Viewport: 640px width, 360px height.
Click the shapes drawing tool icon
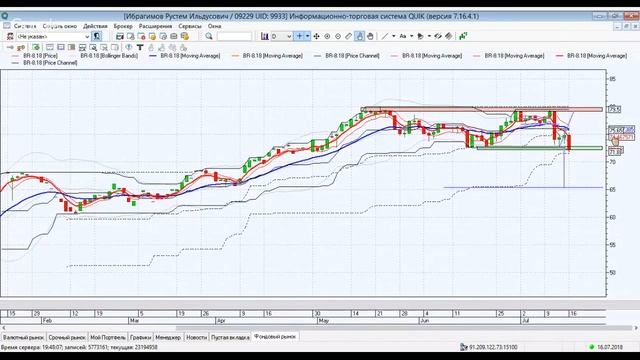click(x=420, y=36)
